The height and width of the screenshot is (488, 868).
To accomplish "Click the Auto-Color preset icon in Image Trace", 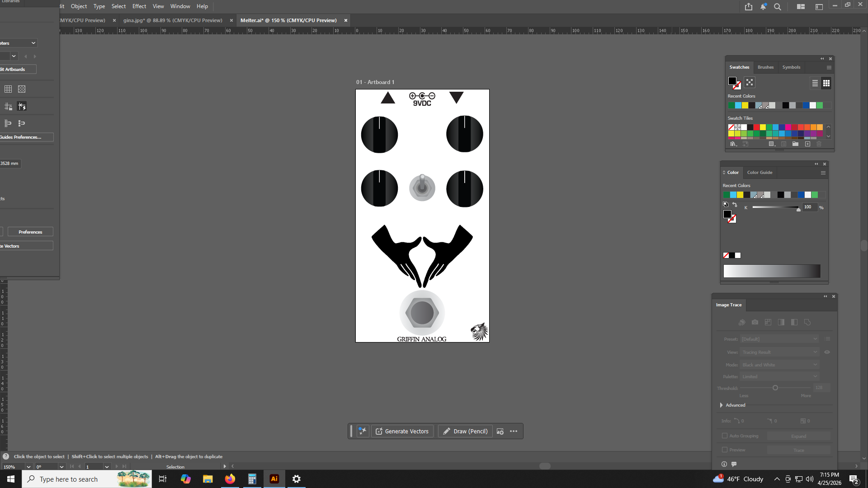I will click(742, 322).
